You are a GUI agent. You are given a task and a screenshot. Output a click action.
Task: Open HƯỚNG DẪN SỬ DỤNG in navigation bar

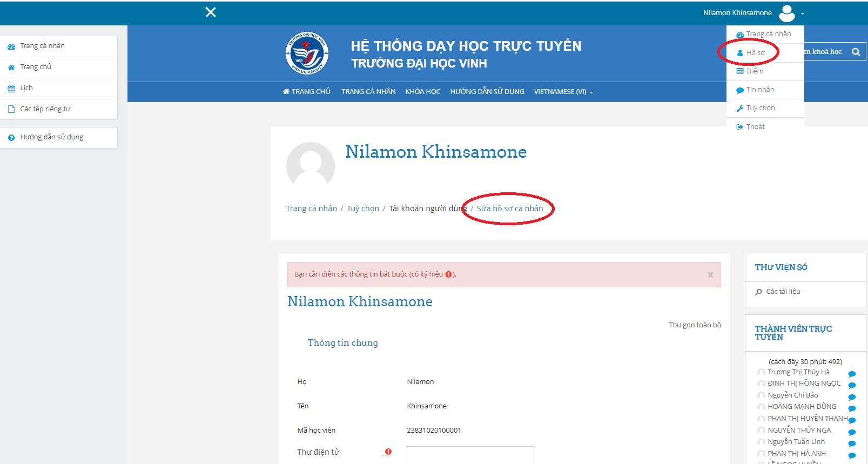[487, 92]
